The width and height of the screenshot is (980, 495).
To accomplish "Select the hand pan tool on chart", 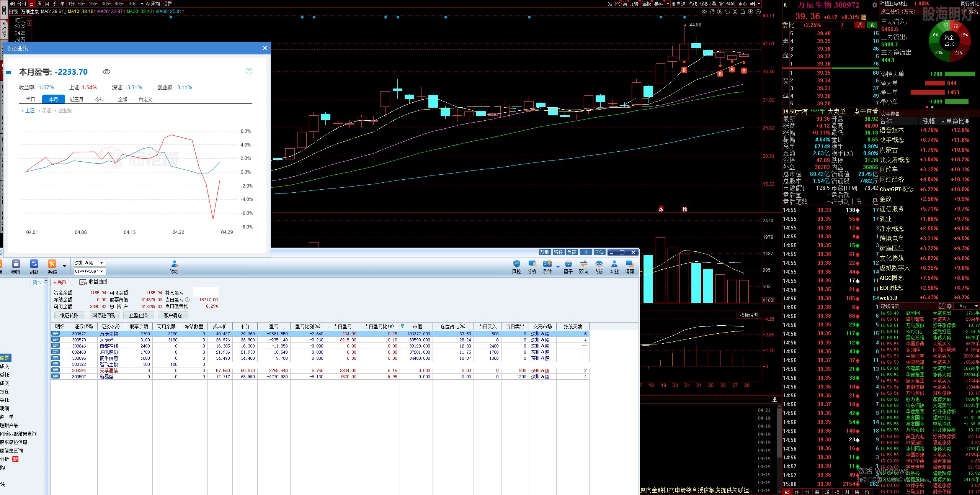I will click(712, 11).
